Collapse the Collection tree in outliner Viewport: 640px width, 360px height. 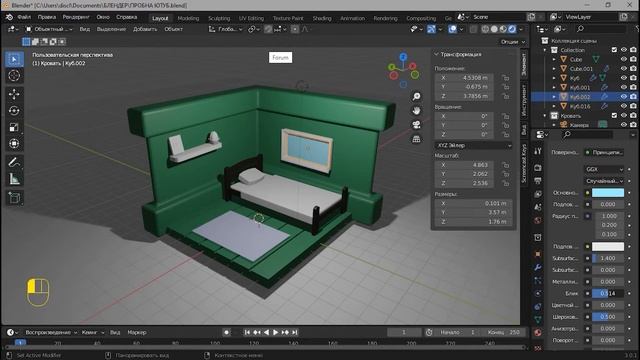(545, 50)
